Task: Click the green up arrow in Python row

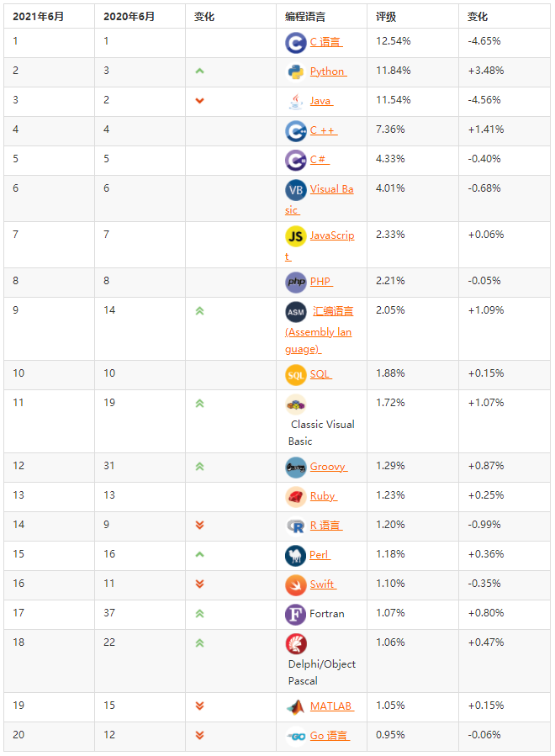Action: click(199, 71)
